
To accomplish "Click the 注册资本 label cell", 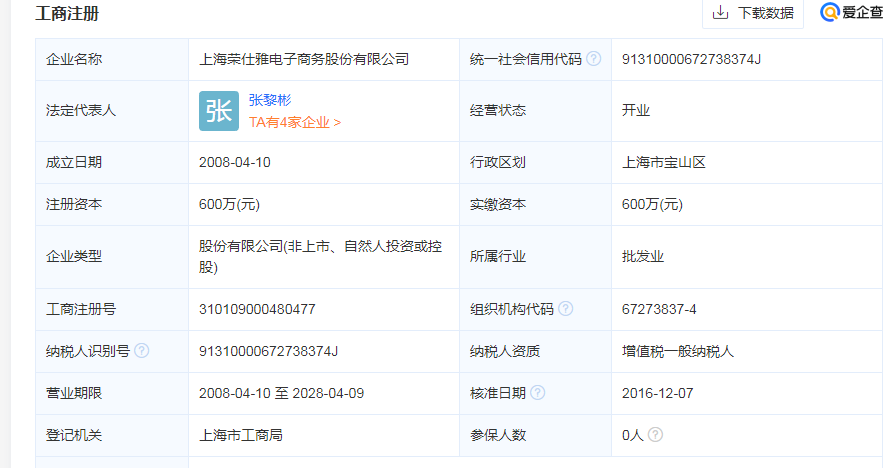I will tap(112, 204).
